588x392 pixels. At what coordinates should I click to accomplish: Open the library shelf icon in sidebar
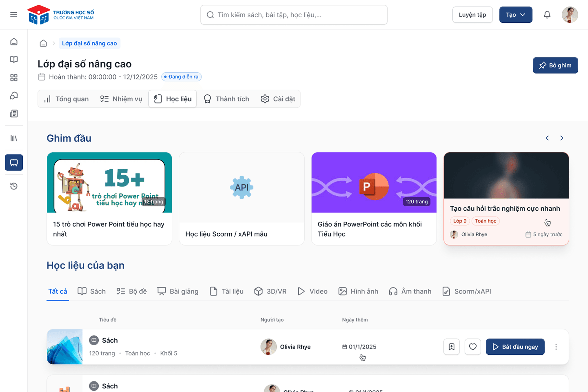(x=14, y=138)
